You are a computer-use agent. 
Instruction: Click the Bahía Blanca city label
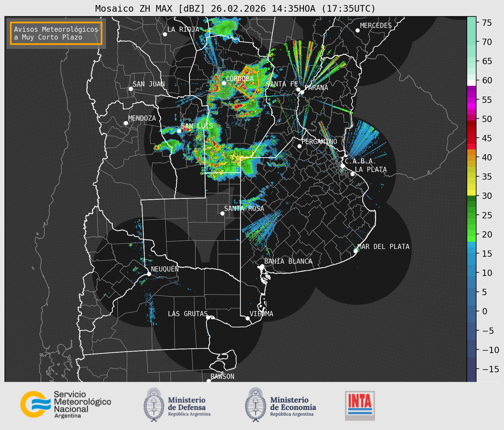click(x=288, y=261)
